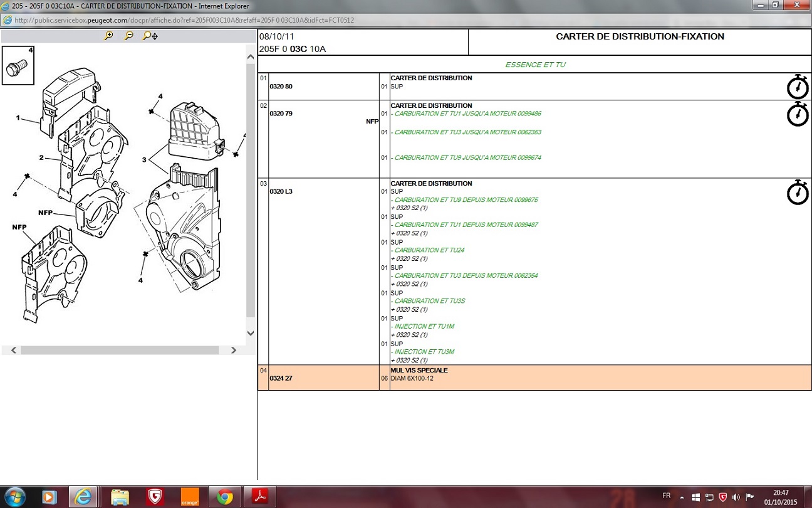Click the CARBURATION ET TU3S line

click(428, 301)
